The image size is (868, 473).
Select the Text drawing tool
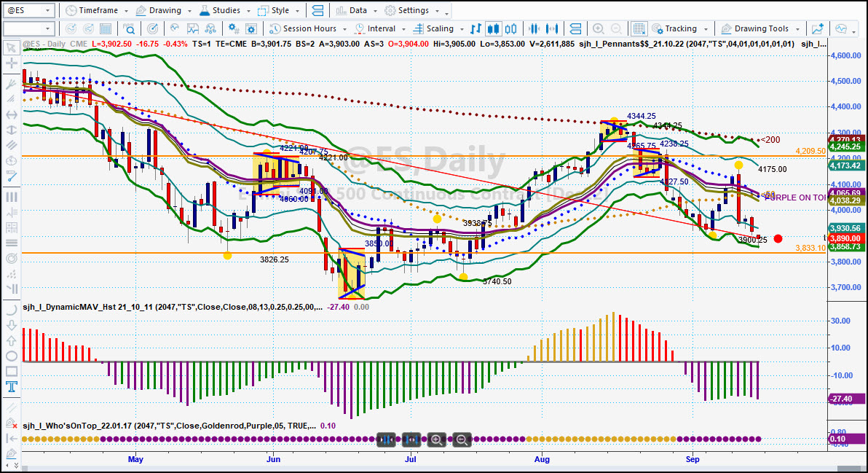10,386
